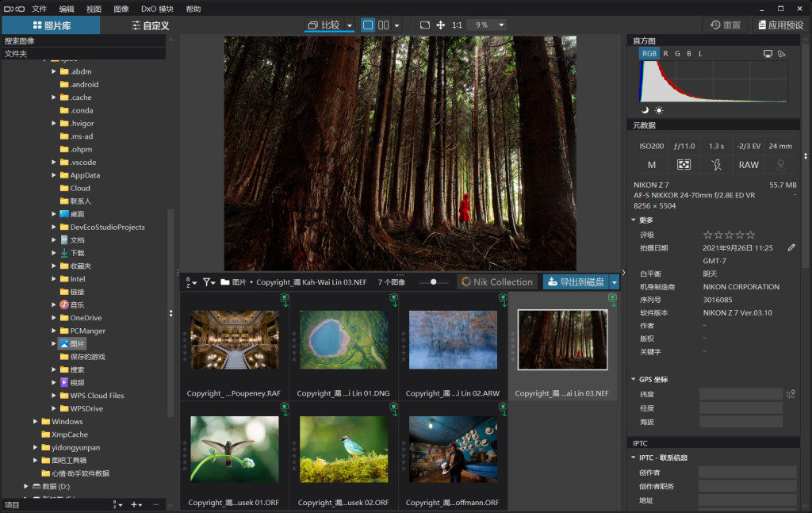Click the 1:1 zoom icon
812x513 pixels.
(458, 25)
